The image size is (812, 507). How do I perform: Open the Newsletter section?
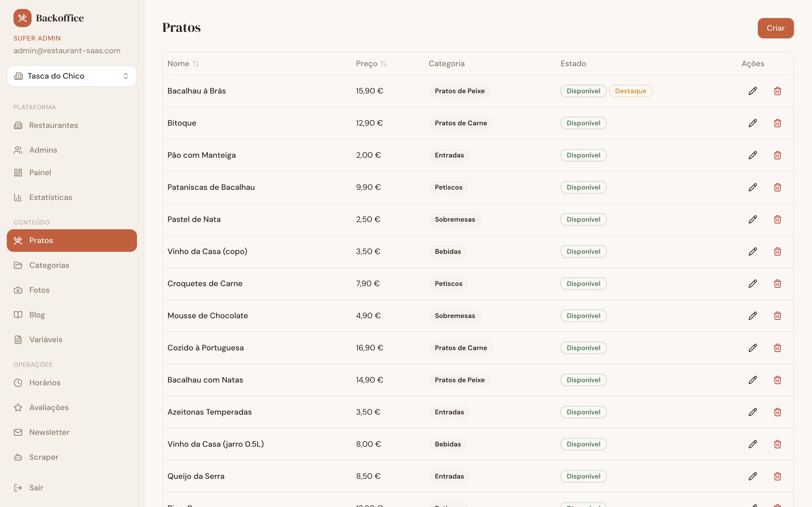click(x=49, y=432)
